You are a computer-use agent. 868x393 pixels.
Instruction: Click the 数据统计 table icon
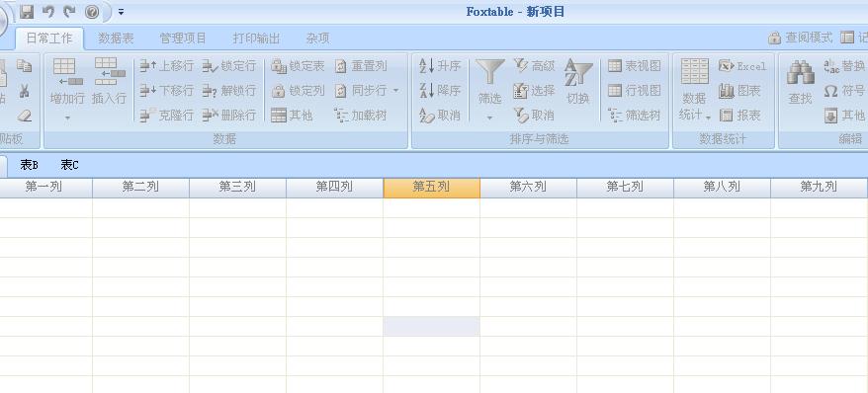pos(694,71)
